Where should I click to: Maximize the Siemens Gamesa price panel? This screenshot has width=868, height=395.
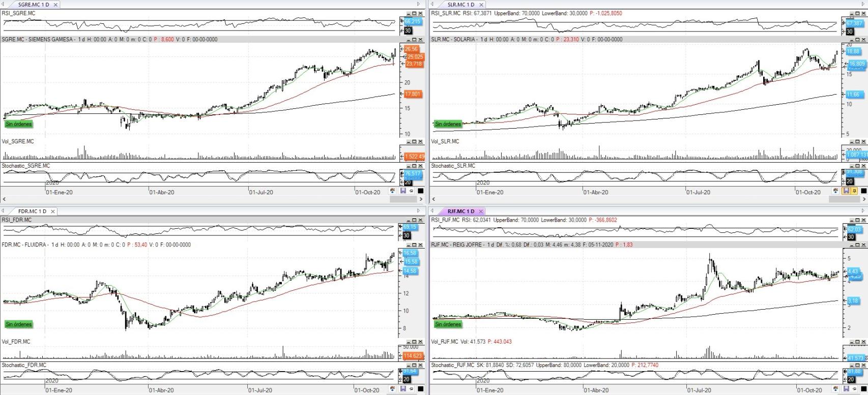click(x=415, y=40)
